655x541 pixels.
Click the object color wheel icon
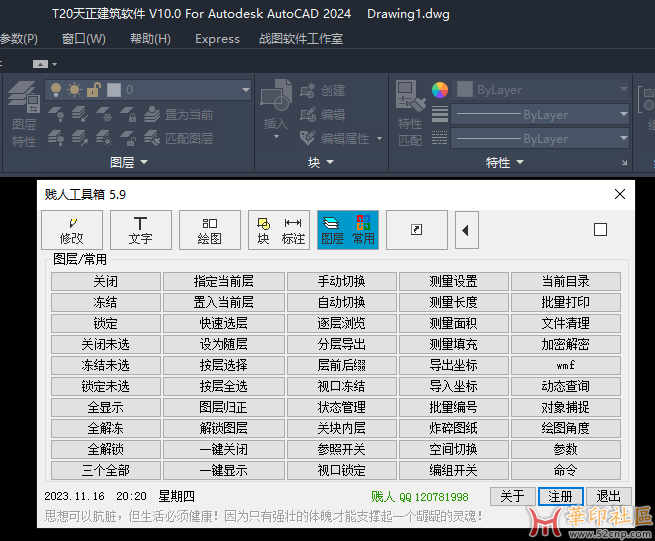(439, 90)
